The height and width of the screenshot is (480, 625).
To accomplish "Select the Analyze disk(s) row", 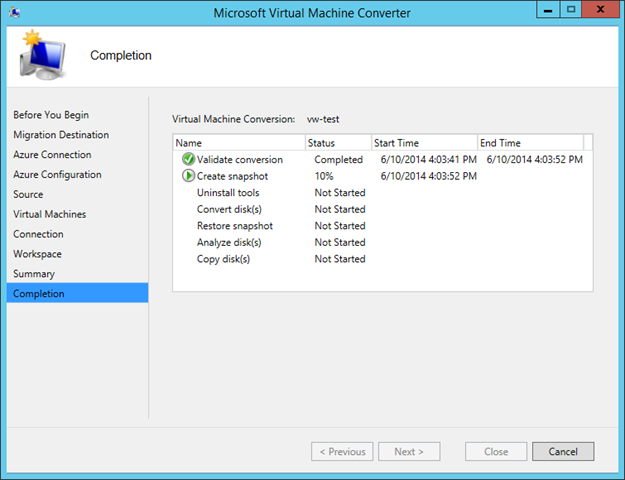I will pyautogui.click(x=383, y=242).
